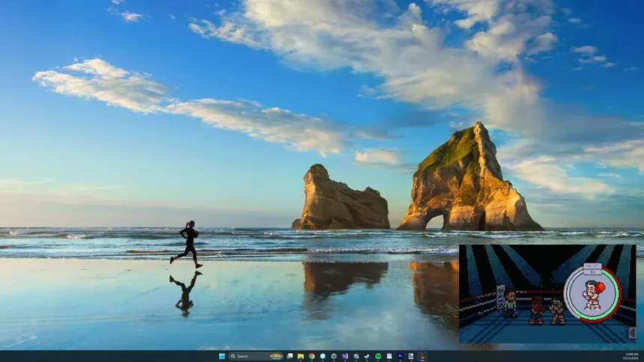Open Task View from the taskbar
The height and width of the screenshot is (362, 644).
290,356
